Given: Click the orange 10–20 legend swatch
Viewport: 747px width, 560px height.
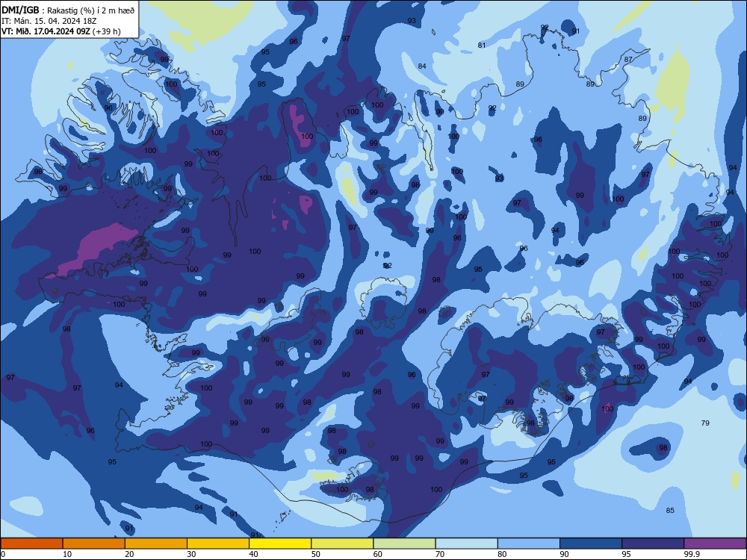Looking at the screenshot, I should pyautogui.click(x=94, y=544).
